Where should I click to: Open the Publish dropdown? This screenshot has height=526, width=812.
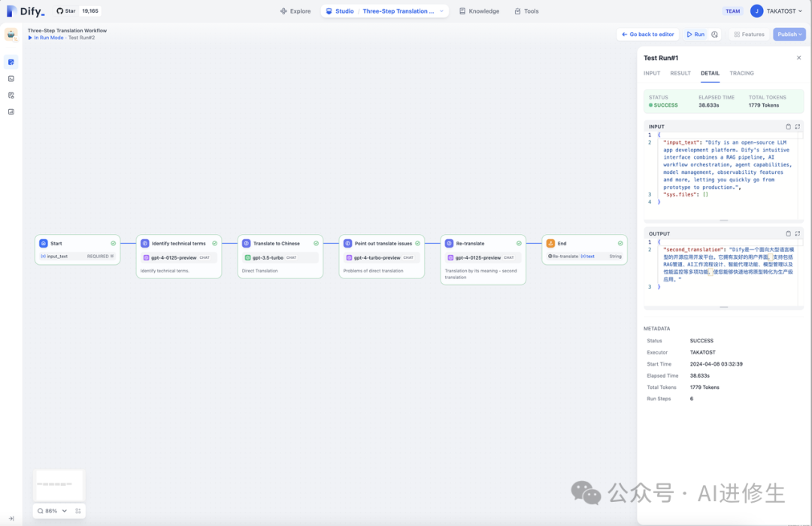pyautogui.click(x=789, y=34)
